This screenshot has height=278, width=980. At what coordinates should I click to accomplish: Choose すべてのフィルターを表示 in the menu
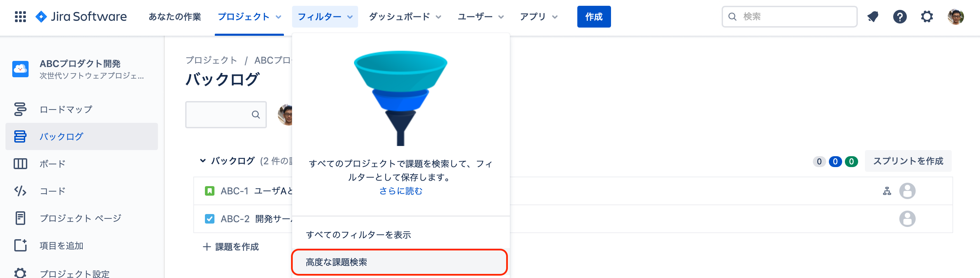(359, 235)
